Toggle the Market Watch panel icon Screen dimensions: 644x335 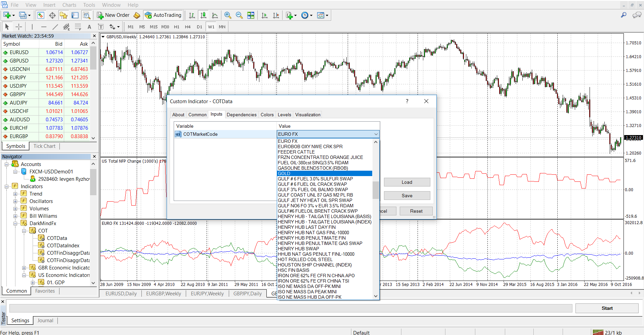click(x=41, y=15)
